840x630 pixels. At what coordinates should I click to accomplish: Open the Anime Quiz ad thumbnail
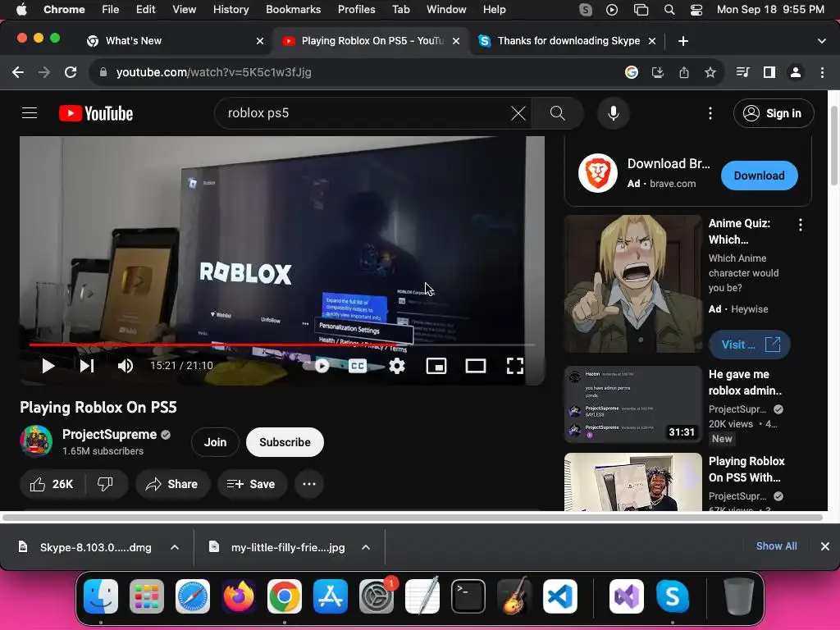click(632, 284)
